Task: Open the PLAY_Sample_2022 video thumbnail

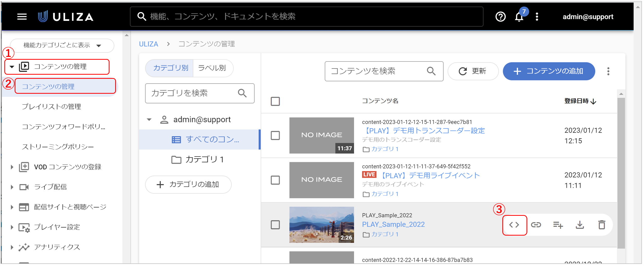Action: (322, 225)
